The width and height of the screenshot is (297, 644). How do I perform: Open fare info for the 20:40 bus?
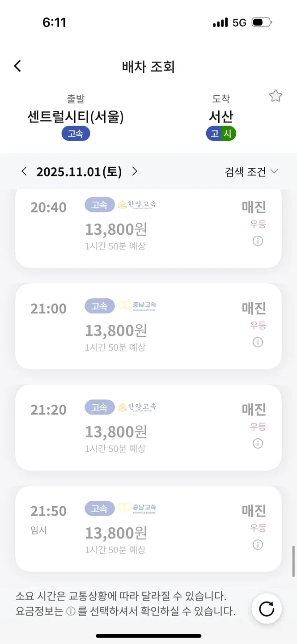click(x=258, y=241)
